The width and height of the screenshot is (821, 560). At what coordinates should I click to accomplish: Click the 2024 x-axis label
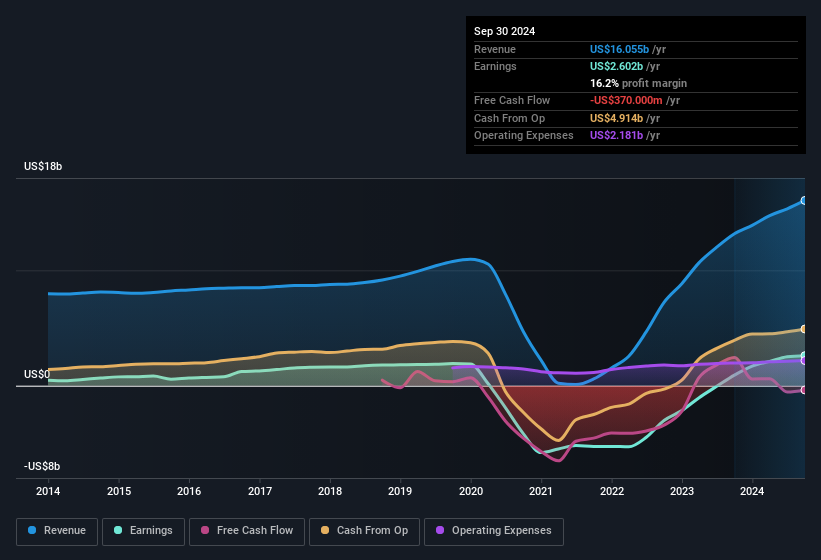[x=752, y=491]
